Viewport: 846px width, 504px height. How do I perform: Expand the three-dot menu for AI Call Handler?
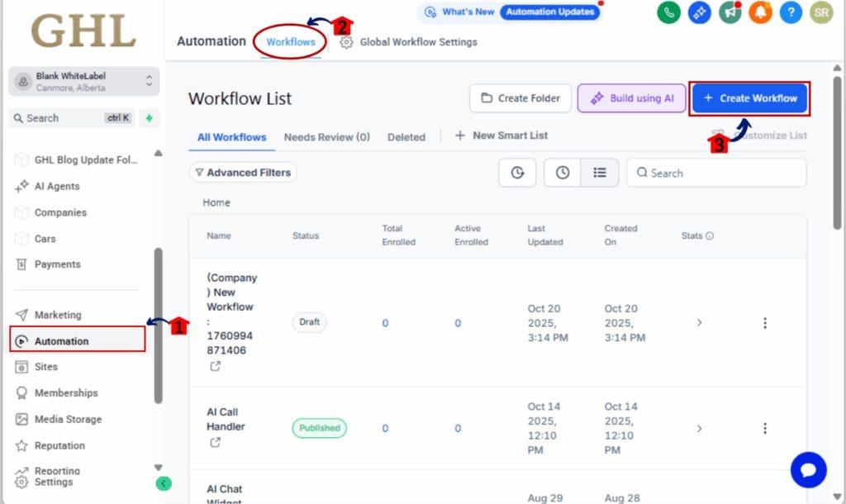coord(765,428)
